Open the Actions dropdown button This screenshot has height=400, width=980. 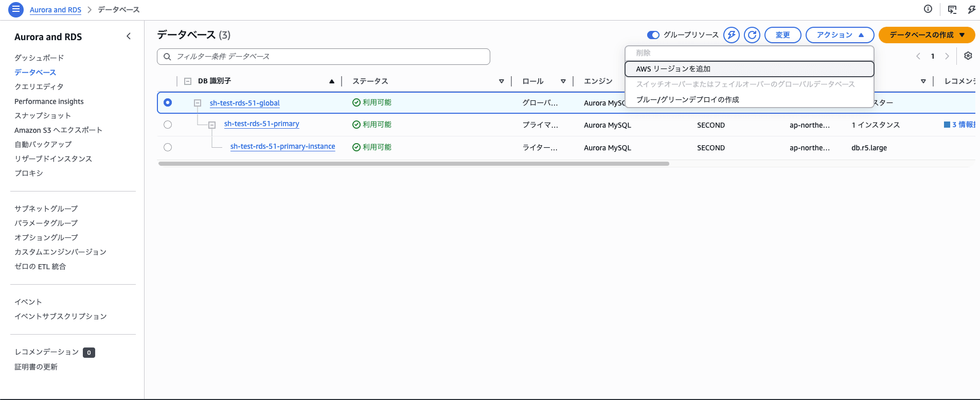(x=840, y=35)
